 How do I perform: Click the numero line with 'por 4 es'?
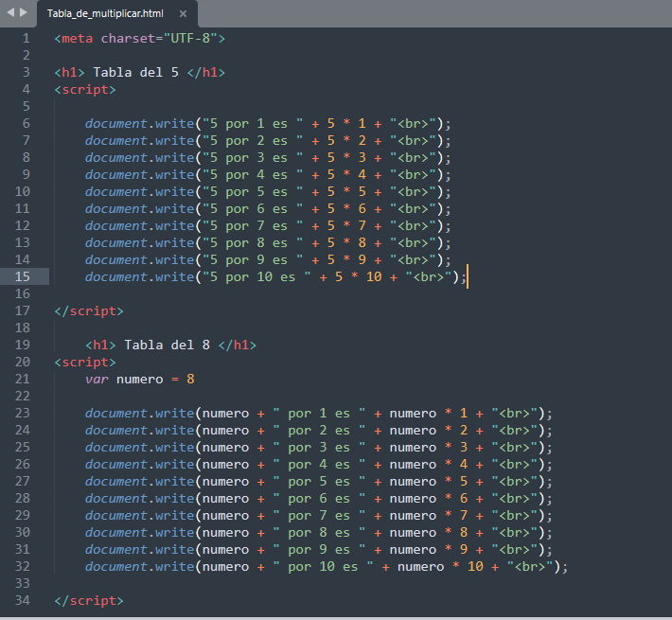318,465
